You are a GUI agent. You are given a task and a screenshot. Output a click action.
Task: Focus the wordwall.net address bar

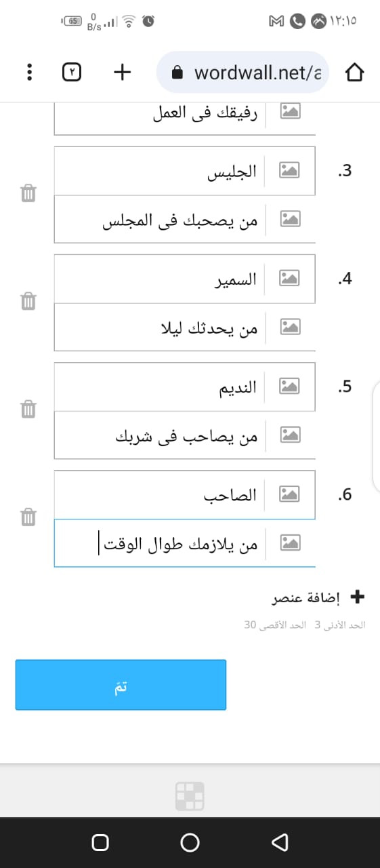pyautogui.click(x=242, y=73)
